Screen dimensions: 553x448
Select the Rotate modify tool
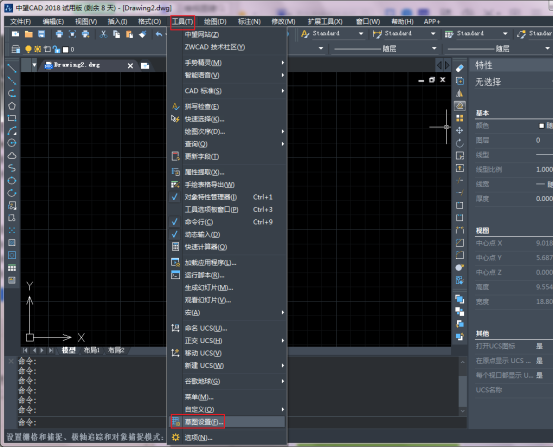[x=460, y=143]
